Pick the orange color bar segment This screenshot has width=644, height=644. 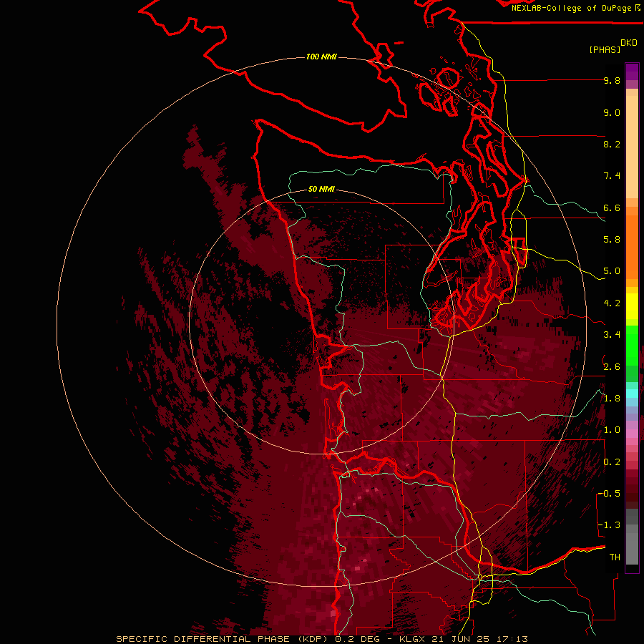[x=632, y=246]
